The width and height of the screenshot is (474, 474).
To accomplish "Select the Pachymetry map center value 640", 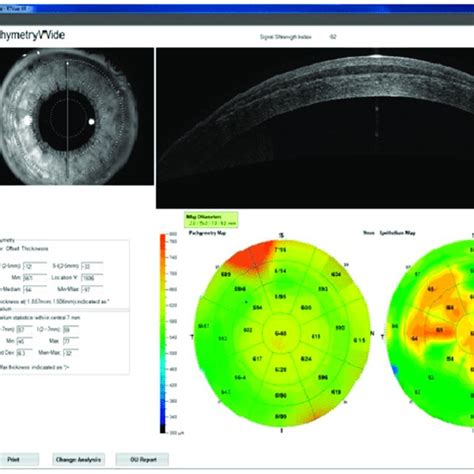I will (x=281, y=333).
